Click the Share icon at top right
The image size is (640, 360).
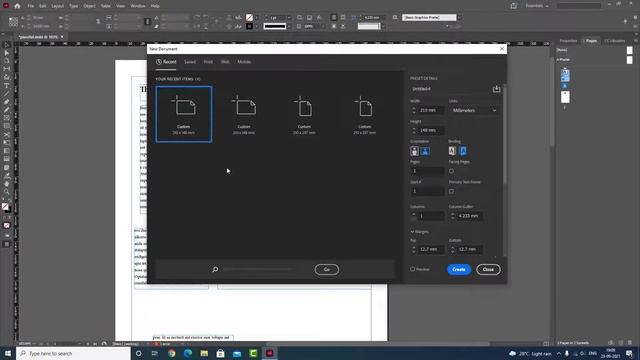[513, 6]
